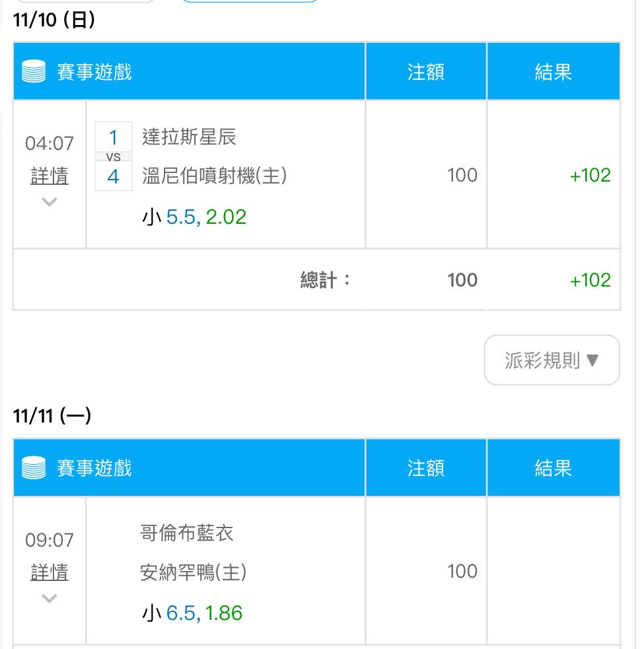Open 詳情 link for the 09:07 bet
The image size is (644, 649).
(x=50, y=572)
